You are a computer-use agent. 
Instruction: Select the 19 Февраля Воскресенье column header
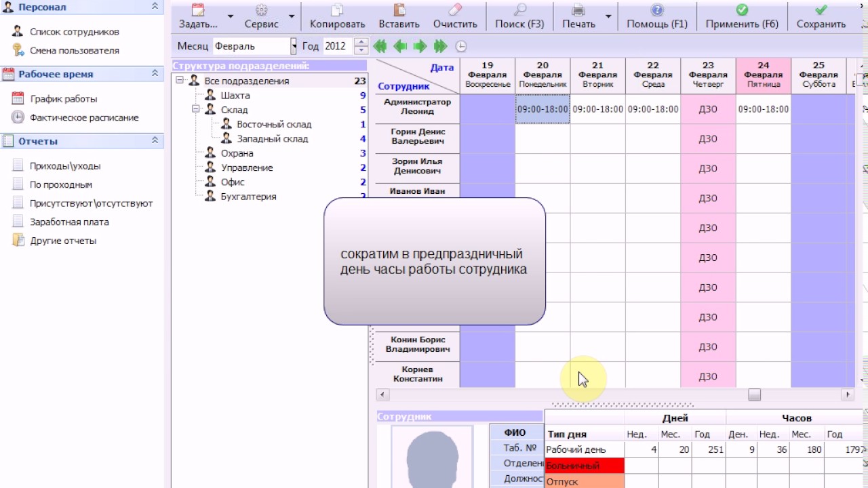click(488, 75)
